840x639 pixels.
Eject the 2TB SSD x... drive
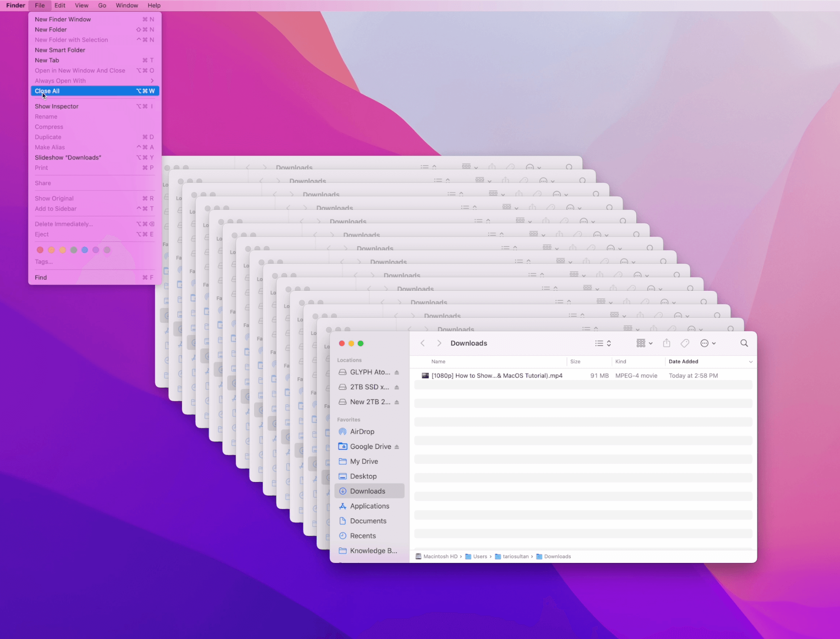click(397, 387)
